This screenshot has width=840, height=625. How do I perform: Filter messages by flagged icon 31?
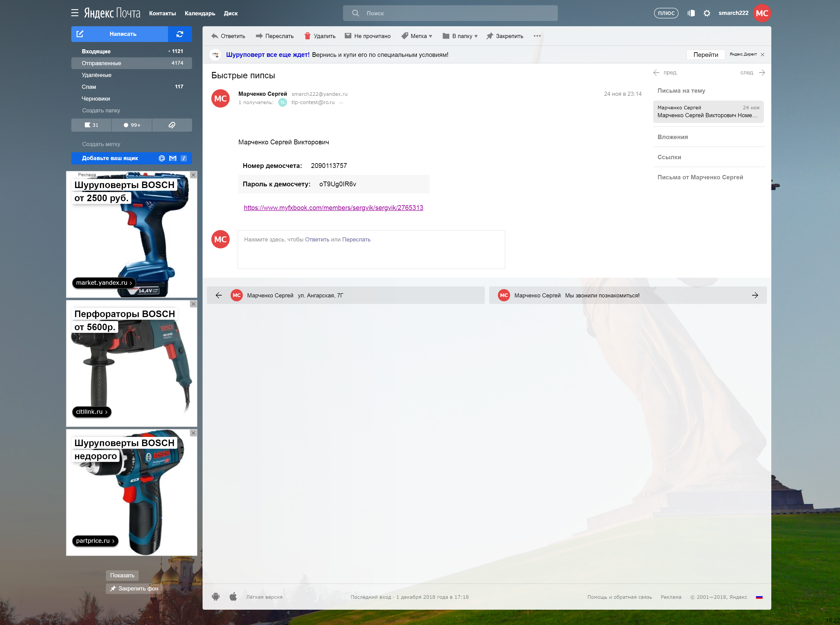tap(91, 125)
